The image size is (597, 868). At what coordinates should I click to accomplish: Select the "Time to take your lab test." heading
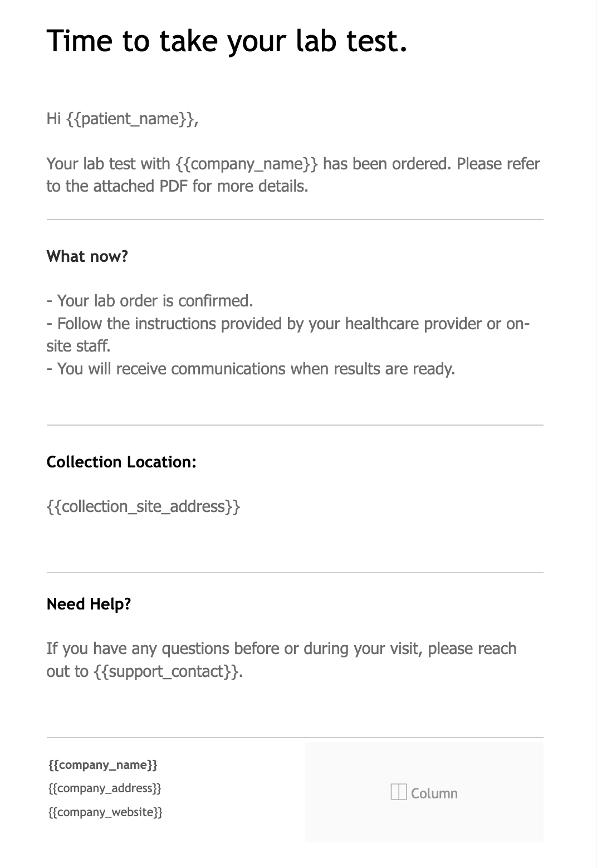point(227,41)
